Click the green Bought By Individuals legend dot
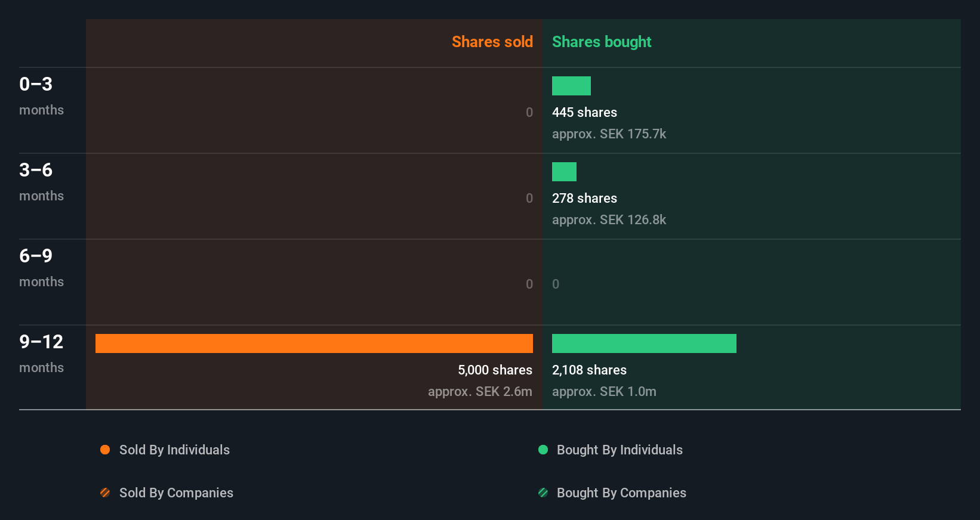Image resolution: width=980 pixels, height=520 pixels. coord(543,450)
